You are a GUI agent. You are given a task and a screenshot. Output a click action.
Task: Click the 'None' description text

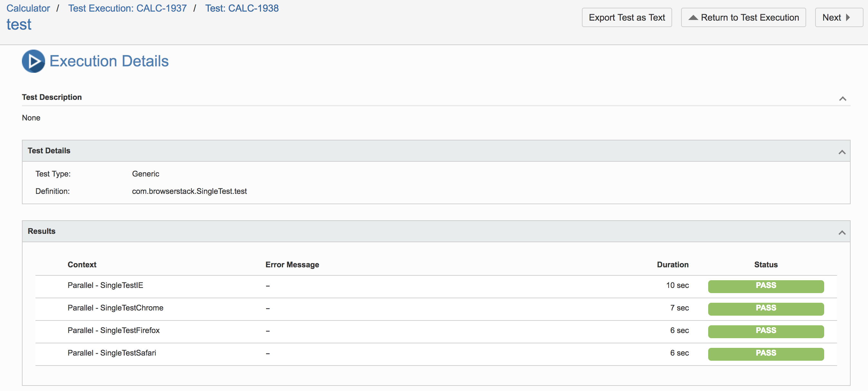[31, 118]
